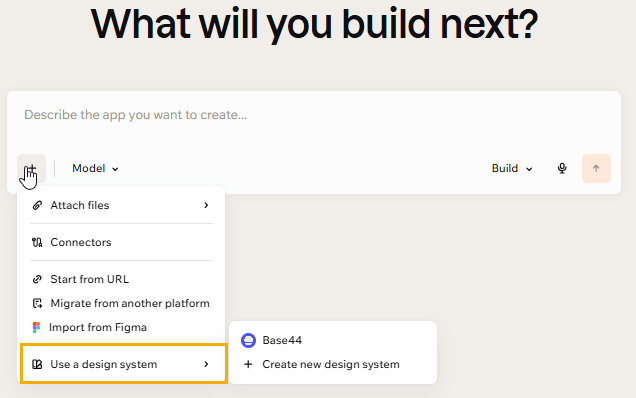This screenshot has height=398, width=636.
Task: Open the Model dropdown
Action: tap(95, 168)
